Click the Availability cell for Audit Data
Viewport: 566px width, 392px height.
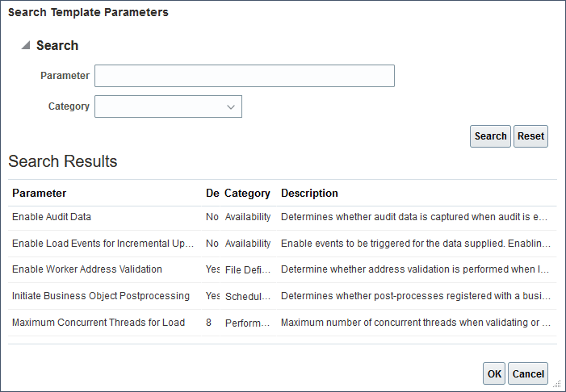coord(248,217)
